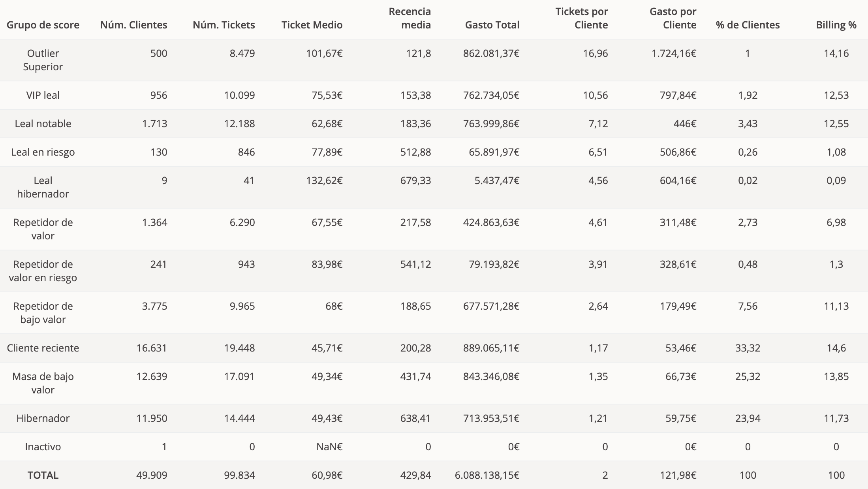Select the Ticket Medio column header
This screenshot has width=868, height=489.
click(312, 25)
